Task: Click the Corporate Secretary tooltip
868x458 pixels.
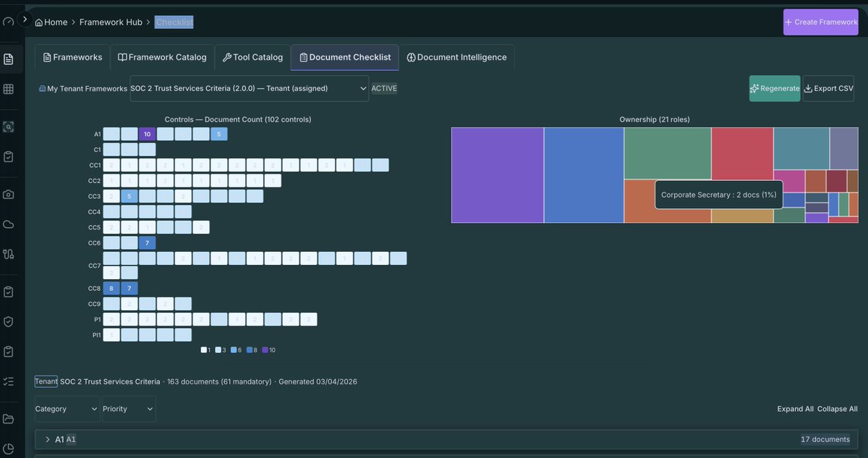Action: (x=719, y=195)
